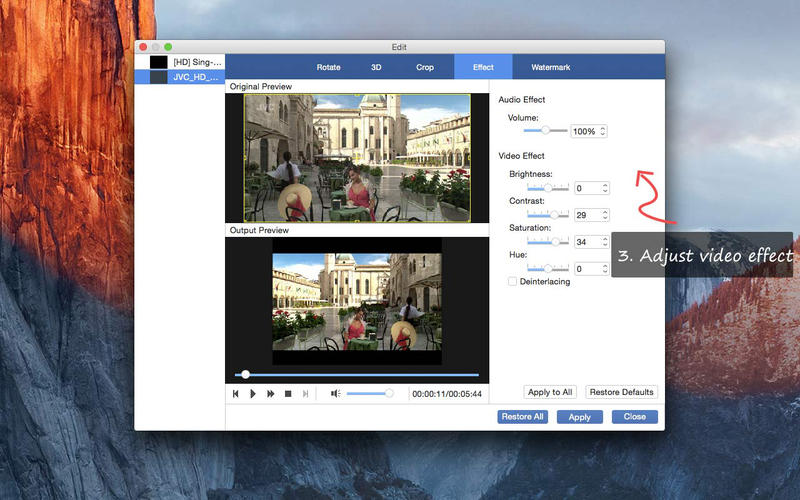Click the Brightness value stepper arrows
Viewport: 800px width, 500px height.
pos(605,188)
